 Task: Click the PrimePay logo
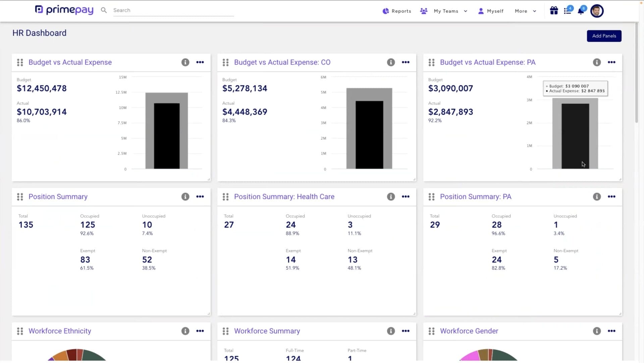(x=64, y=10)
